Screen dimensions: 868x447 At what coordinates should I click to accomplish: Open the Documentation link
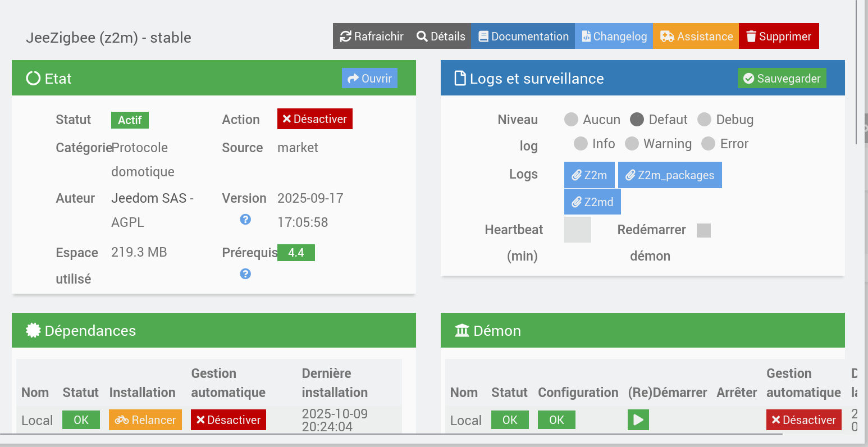[523, 36]
